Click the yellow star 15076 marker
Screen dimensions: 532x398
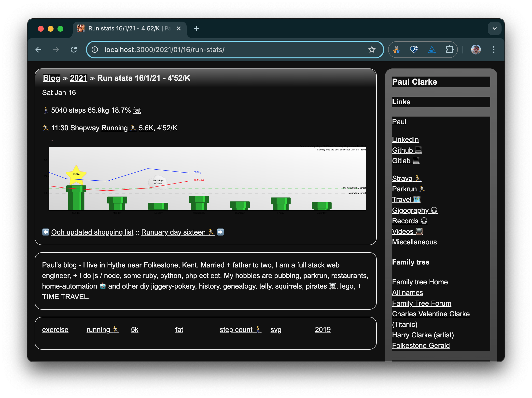click(x=76, y=174)
